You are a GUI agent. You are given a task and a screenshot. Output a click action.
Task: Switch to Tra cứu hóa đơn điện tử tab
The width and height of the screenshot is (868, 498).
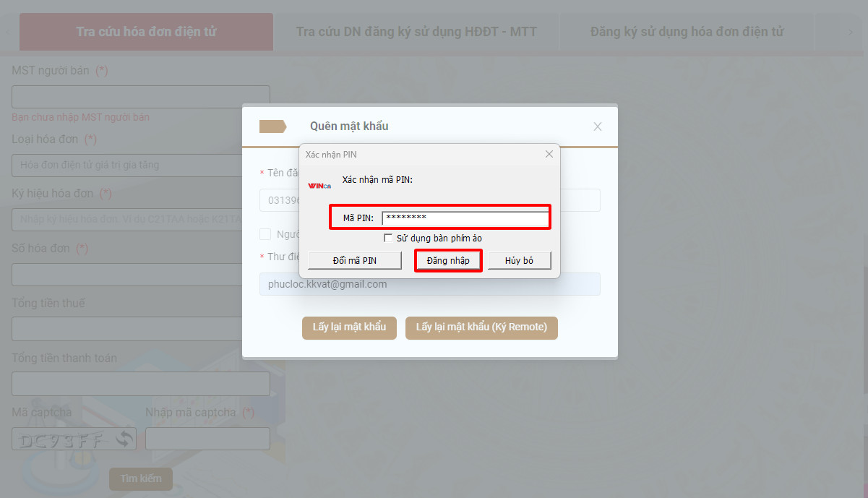[x=146, y=32]
